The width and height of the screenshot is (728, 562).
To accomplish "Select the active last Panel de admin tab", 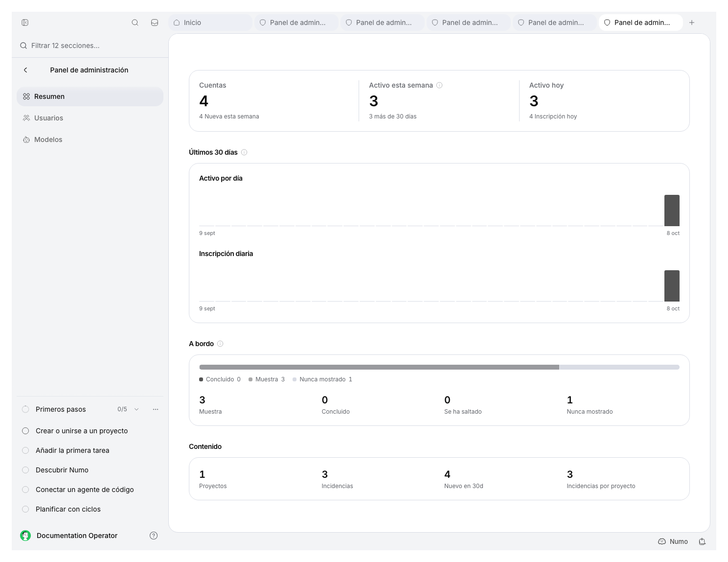I will 641,23.
